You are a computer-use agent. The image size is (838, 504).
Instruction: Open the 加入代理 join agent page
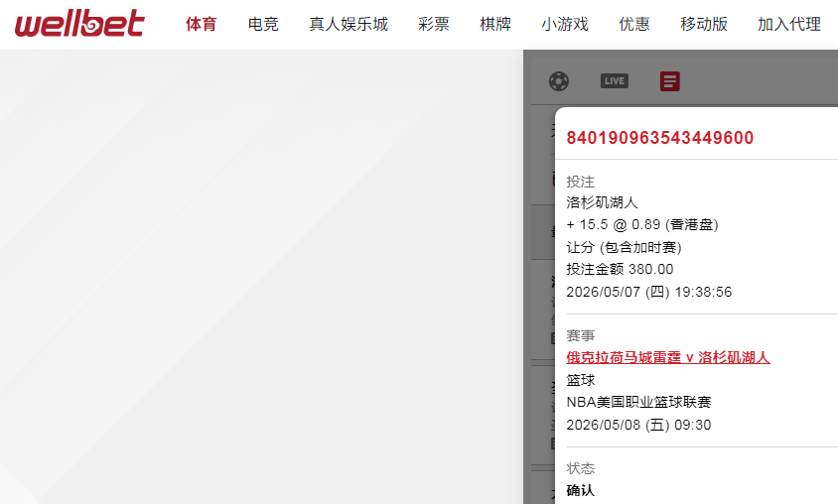[788, 24]
